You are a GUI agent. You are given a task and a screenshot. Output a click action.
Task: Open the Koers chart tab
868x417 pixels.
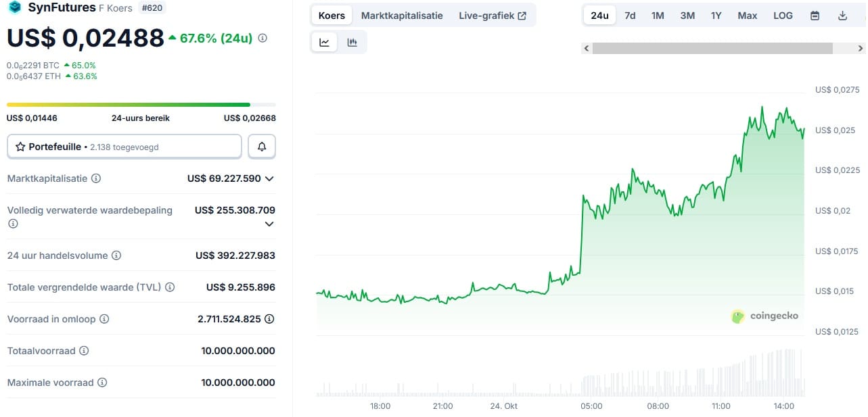[332, 16]
